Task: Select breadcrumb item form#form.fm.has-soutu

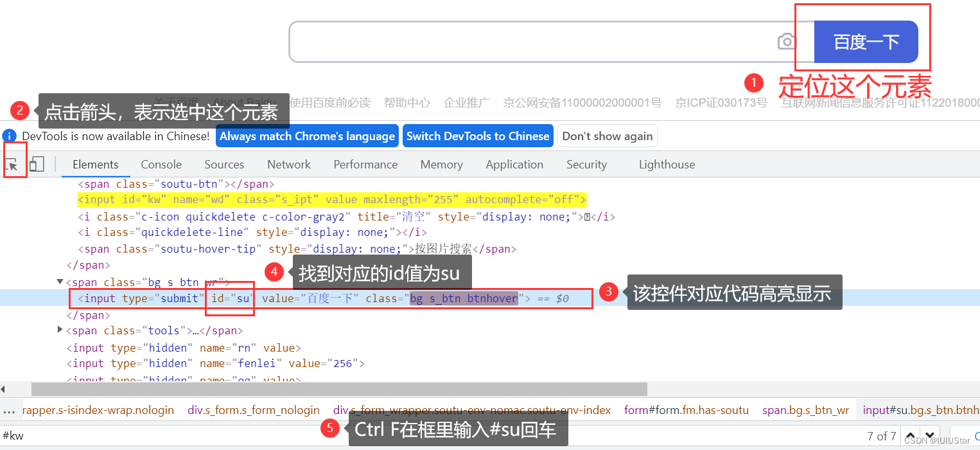Action: [686, 410]
